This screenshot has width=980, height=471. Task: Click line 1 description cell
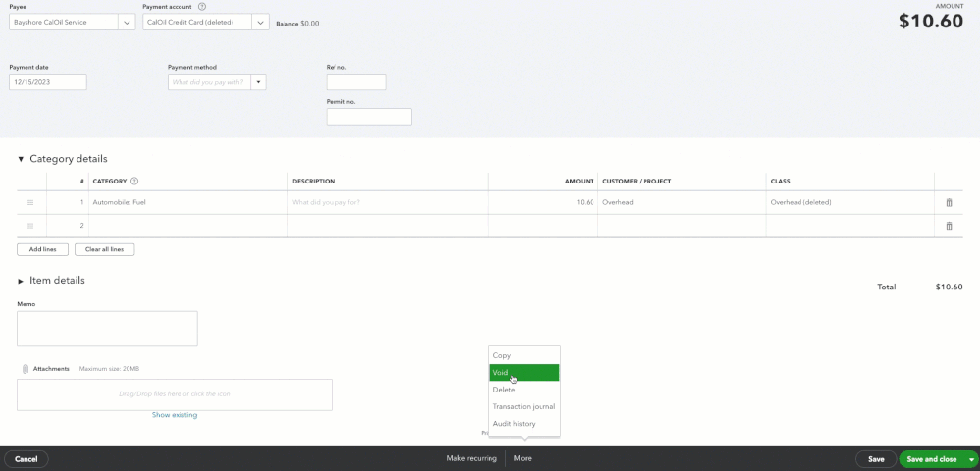click(x=387, y=203)
